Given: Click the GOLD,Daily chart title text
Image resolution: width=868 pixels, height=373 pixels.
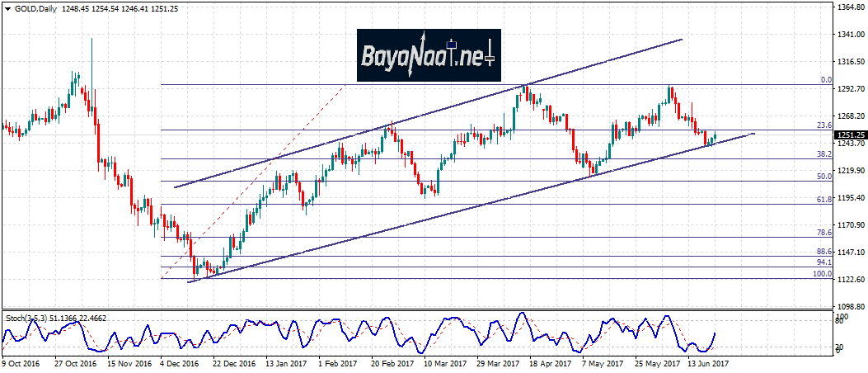Looking at the screenshot, I should [x=30, y=7].
